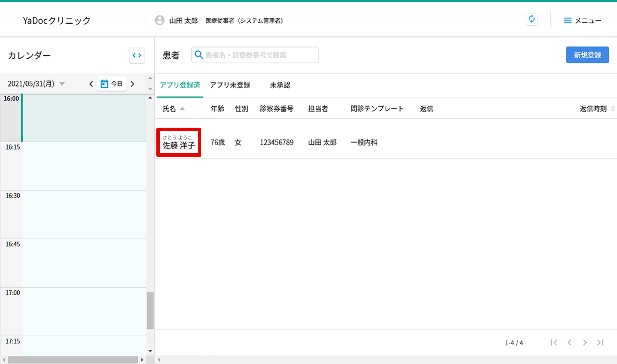Open the メニュー hamburger menu

(x=582, y=21)
